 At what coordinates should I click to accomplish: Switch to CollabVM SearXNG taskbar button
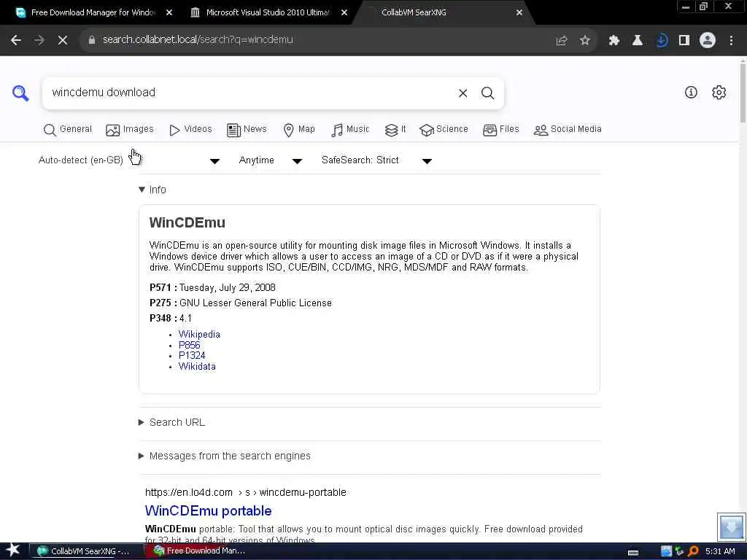87,551
